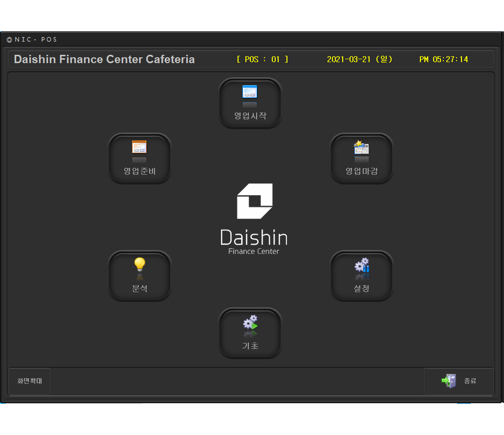Open the 기초 text label

tap(250, 346)
